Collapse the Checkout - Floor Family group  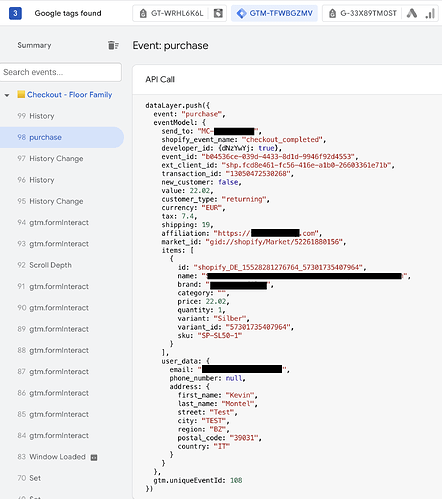point(7,95)
